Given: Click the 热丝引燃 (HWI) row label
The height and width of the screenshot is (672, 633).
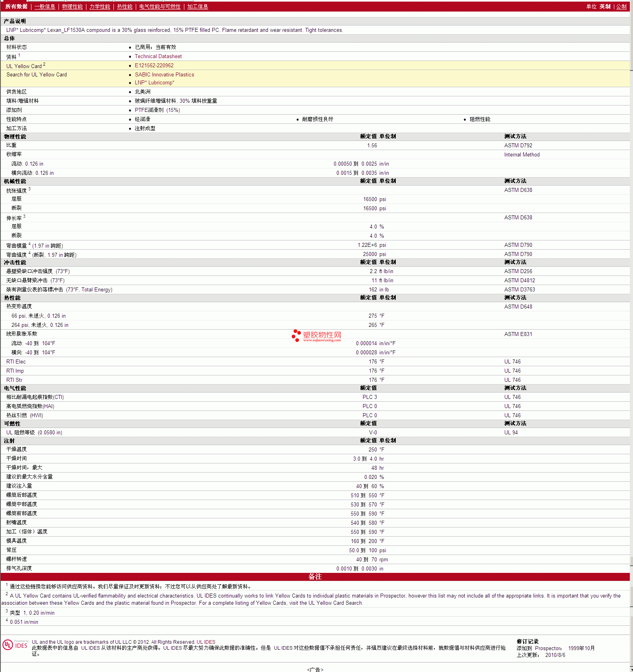Looking at the screenshot, I should pyautogui.click(x=25, y=416).
